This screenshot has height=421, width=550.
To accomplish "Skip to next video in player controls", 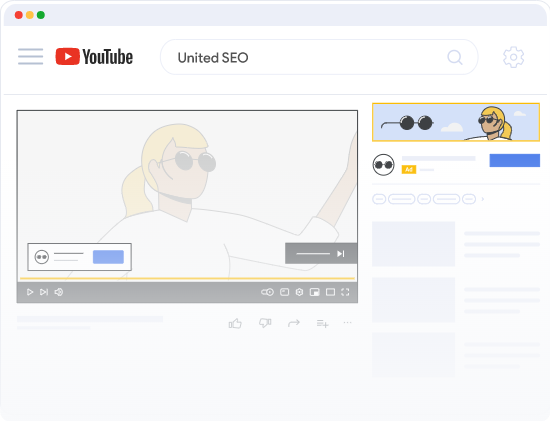I will coord(44,292).
